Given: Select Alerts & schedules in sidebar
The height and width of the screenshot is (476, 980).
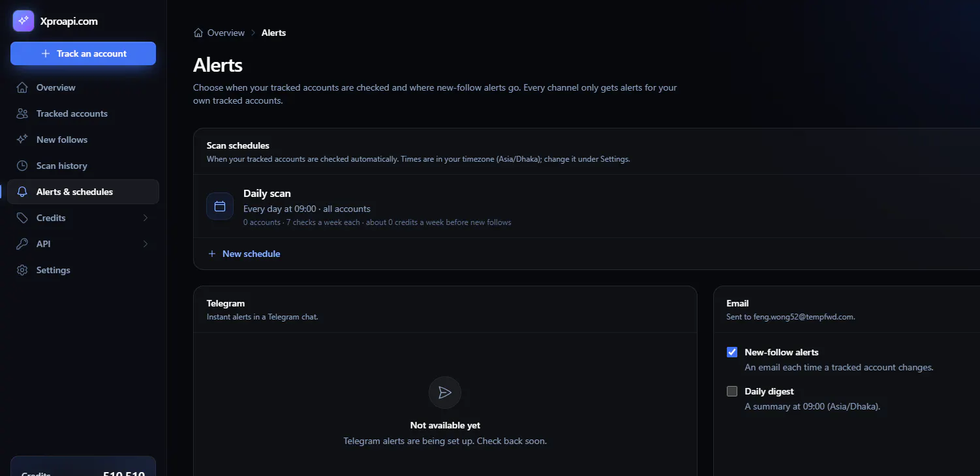Looking at the screenshot, I should pyautogui.click(x=83, y=192).
